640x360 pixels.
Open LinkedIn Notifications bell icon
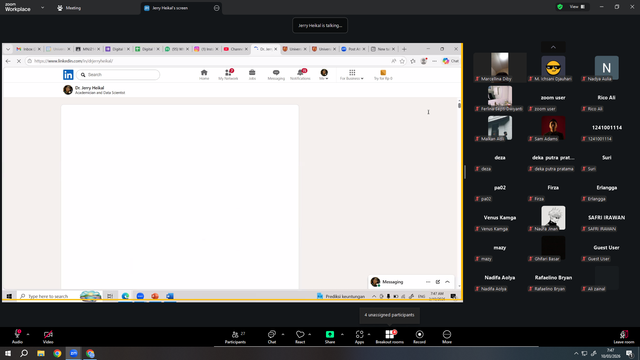[300, 74]
